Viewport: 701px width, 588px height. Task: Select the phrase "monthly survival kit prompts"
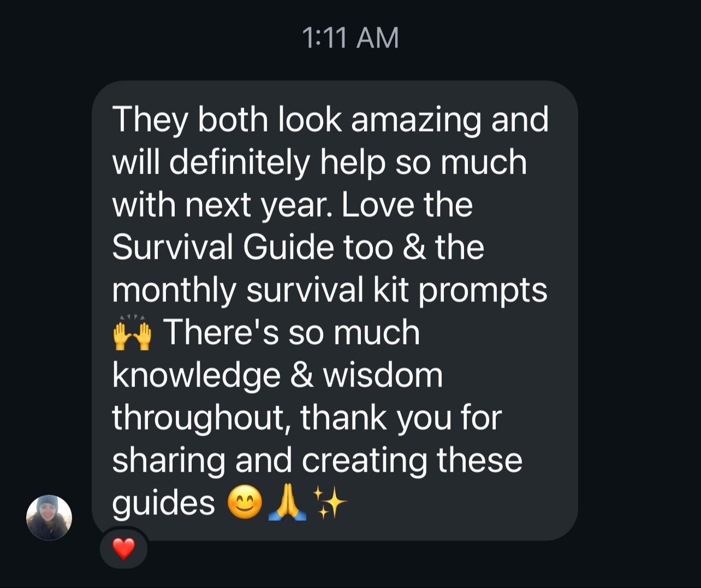coord(330,290)
